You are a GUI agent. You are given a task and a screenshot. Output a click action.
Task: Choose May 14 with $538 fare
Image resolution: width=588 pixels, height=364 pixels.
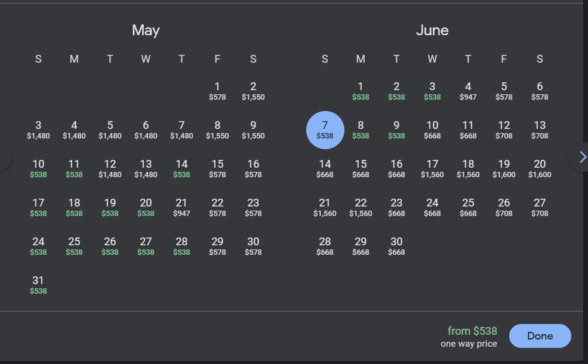coord(181,168)
